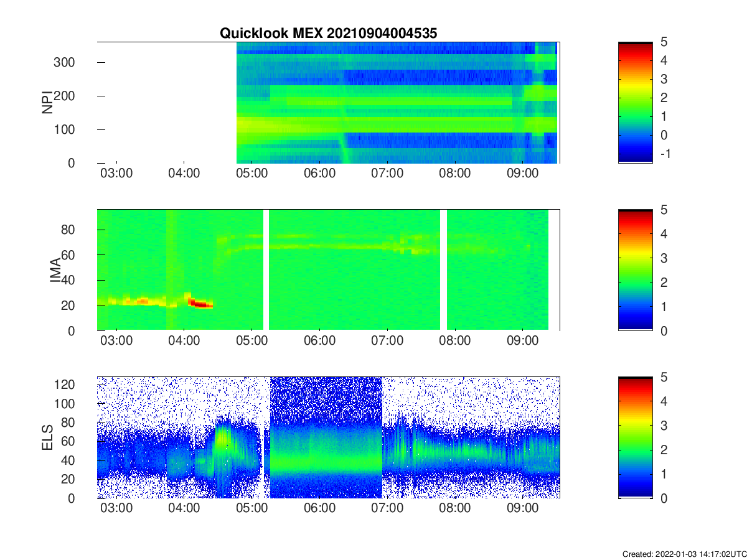Click the 03:00 tick under the ELS plot
Viewport: 747px width, 560px height.
click(x=116, y=509)
